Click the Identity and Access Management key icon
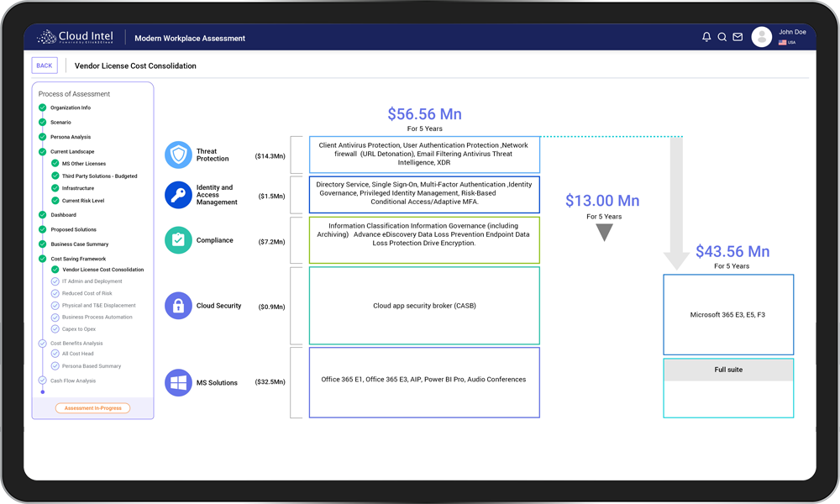The height and width of the screenshot is (504, 840). coord(178,195)
